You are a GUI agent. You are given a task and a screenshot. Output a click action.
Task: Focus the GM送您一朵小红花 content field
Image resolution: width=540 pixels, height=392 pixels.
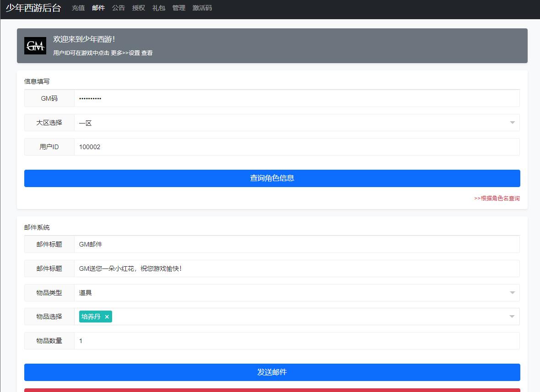pyautogui.click(x=297, y=268)
